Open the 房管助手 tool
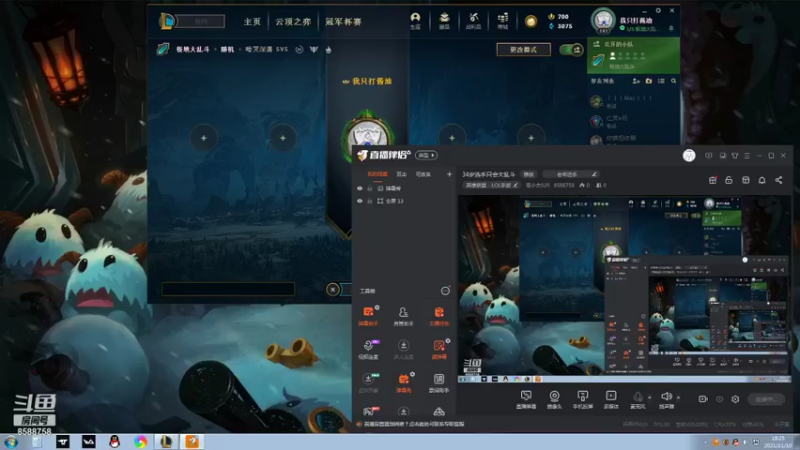Viewport: 800px width, 450px height. point(403,316)
